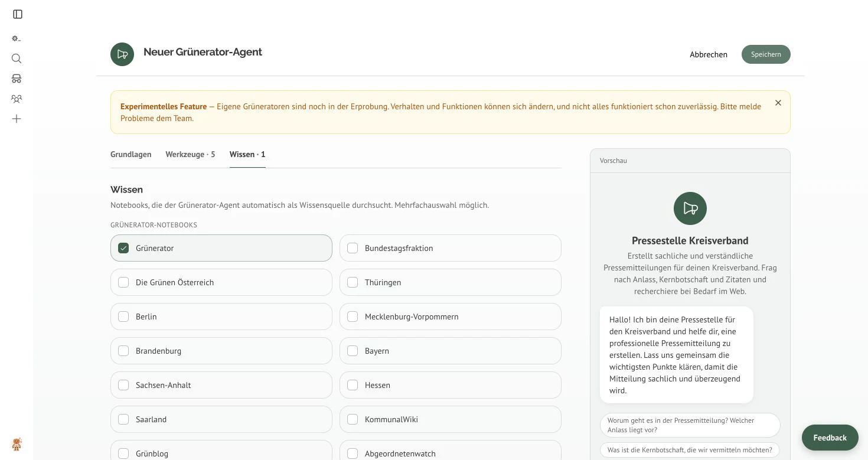This screenshot has width=868, height=460.
Task: Click the incognito hat-and-glasses sidebar icon
Action: pos(17,79)
